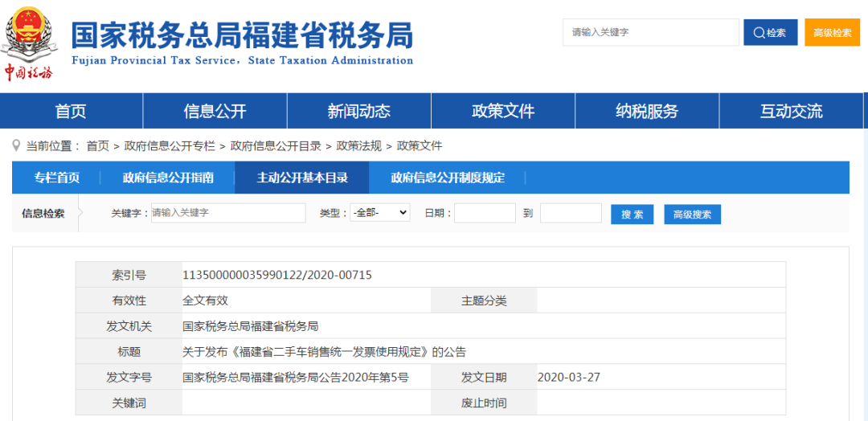Click the 全文有效 validity value
This screenshot has height=421, width=868.
tap(206, 301)
